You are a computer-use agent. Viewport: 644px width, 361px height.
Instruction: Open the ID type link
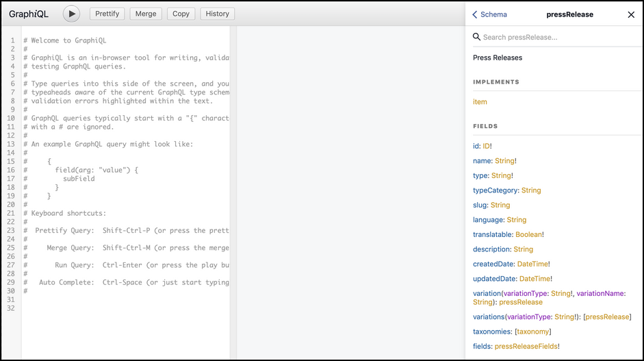tap(486, 146)
